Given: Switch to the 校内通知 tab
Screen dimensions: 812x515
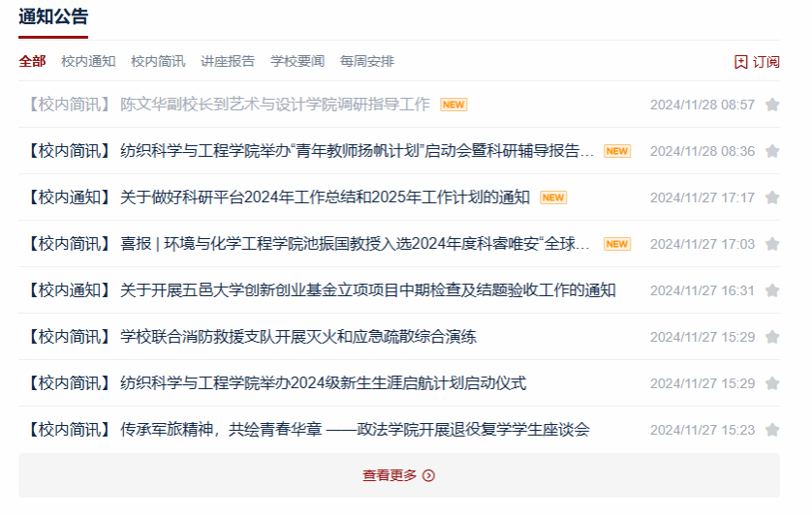Looking at the screenshot, I should click(x=88, y=62).
